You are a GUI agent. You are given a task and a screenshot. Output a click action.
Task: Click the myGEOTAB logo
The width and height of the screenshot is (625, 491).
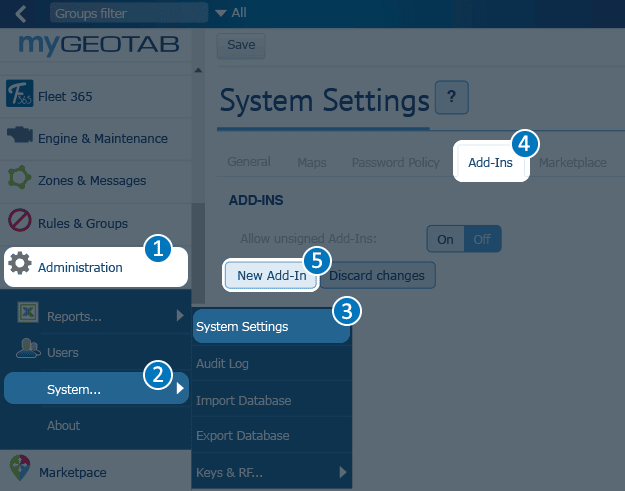[98, 45]
